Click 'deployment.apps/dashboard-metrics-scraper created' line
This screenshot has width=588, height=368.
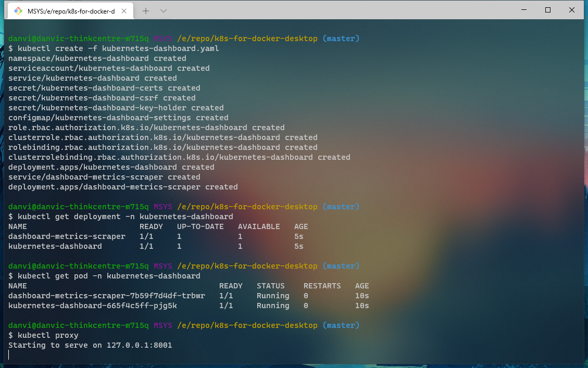pos(123,187)
